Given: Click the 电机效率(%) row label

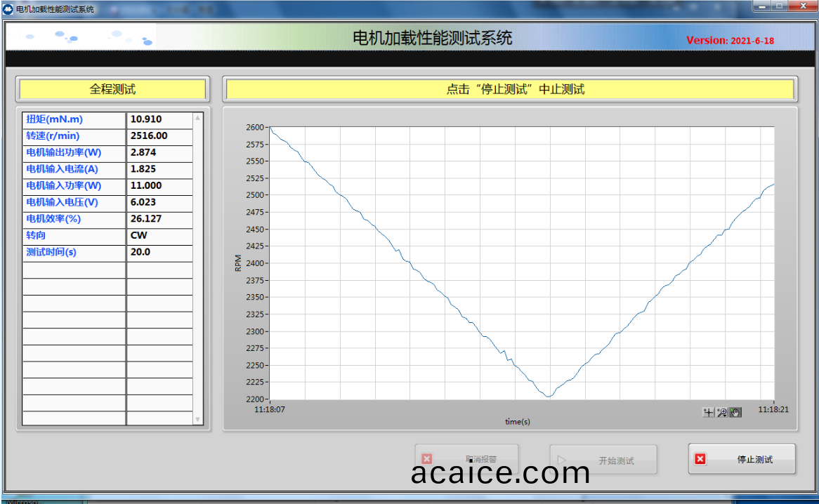Looking at the screenshot, I should [x=74, y=219].
